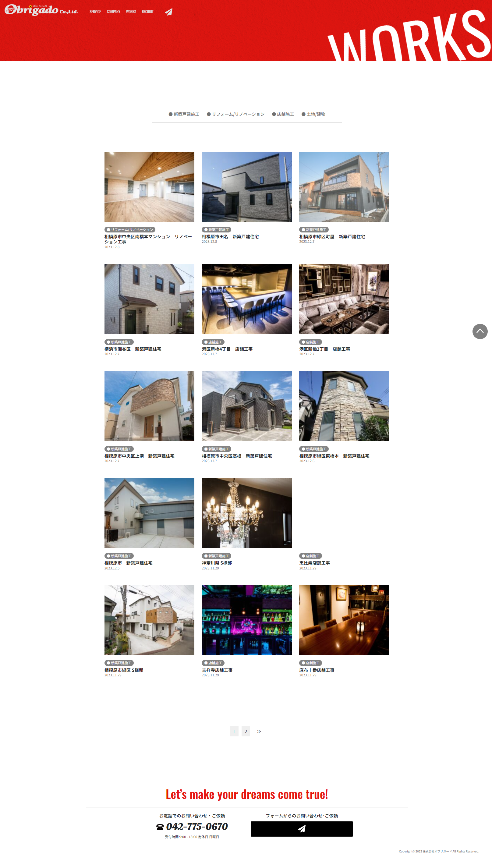
Task: Click the next page double-chevron arrow
Action: tap(259, 731)
